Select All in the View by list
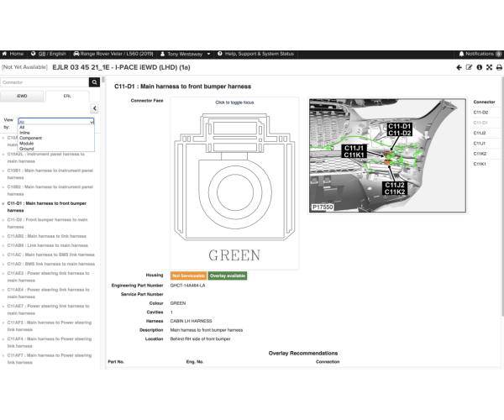504x420 pixels. tap(22, 127)
